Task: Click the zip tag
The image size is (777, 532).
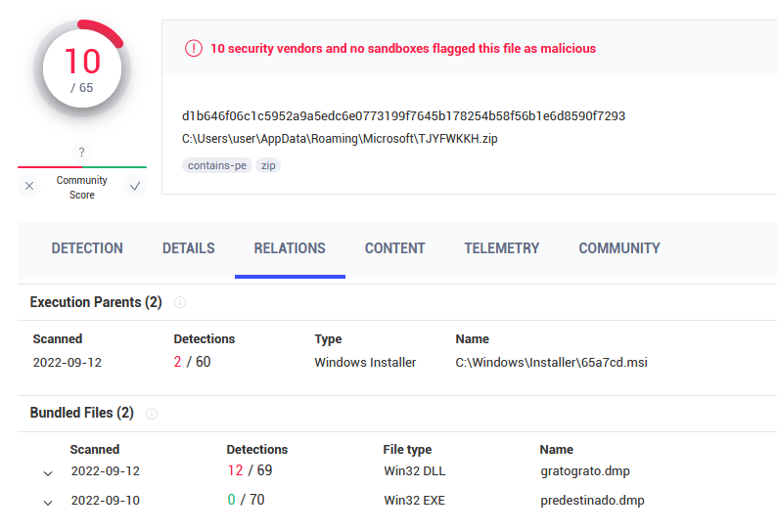Action: (268, 165)
